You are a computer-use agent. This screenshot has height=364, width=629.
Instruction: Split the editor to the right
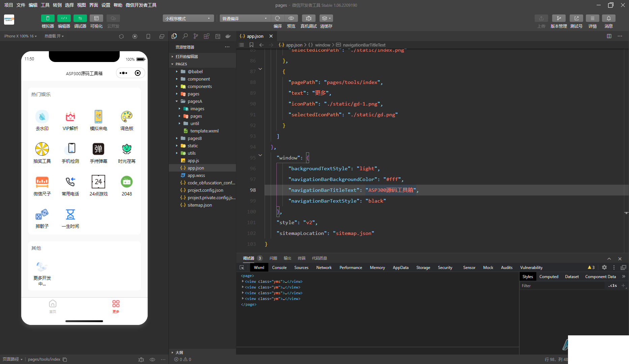[x=609, y=36]
